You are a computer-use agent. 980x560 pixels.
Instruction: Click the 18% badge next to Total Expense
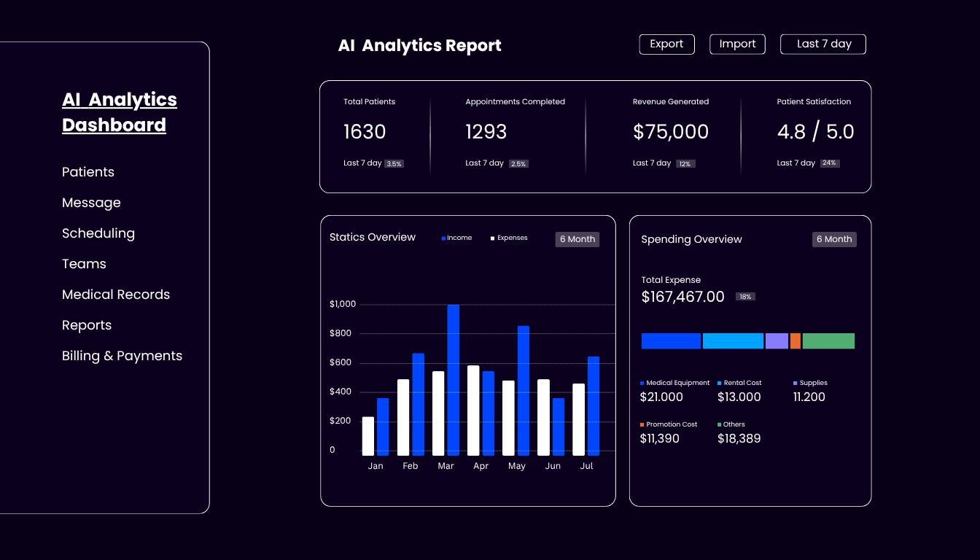tap(745, 296)
